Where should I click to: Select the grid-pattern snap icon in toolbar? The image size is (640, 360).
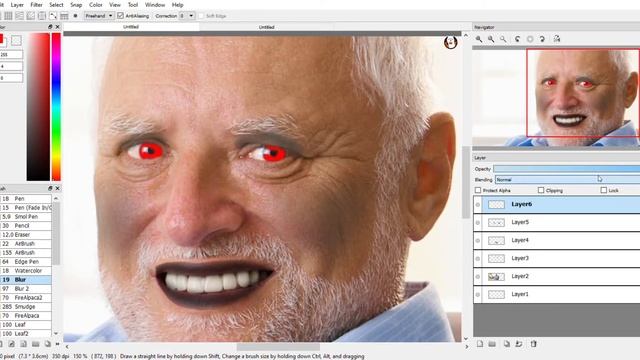click(8, 16)
